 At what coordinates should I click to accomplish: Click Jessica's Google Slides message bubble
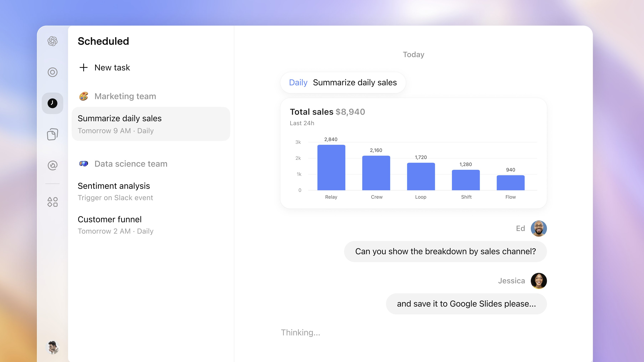pyautogui.click(x=466, y=304)
